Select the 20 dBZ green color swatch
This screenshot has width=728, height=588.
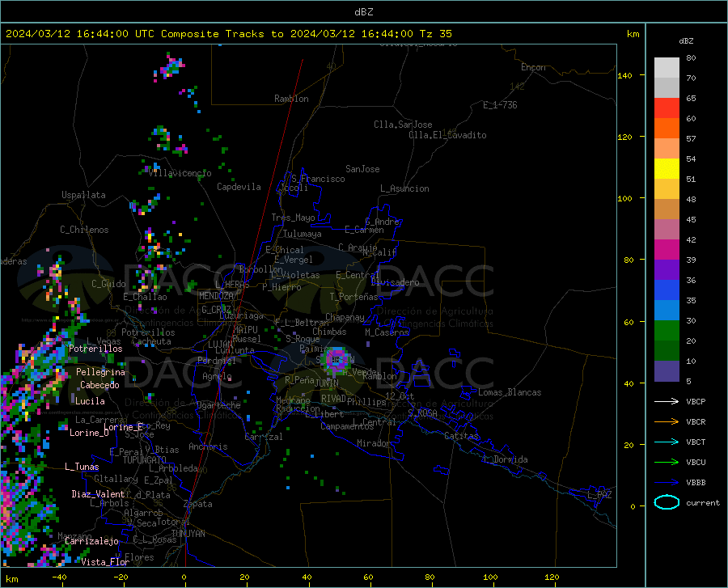667,351
